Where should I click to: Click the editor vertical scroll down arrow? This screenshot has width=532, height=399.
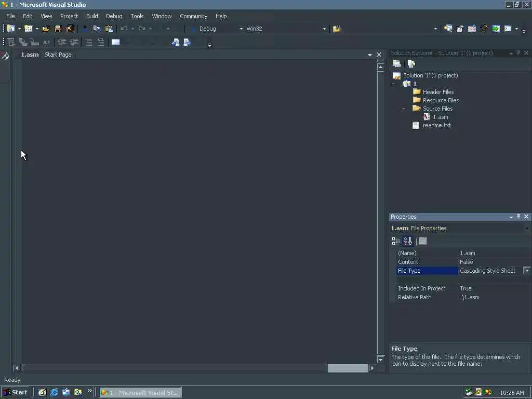380,360
